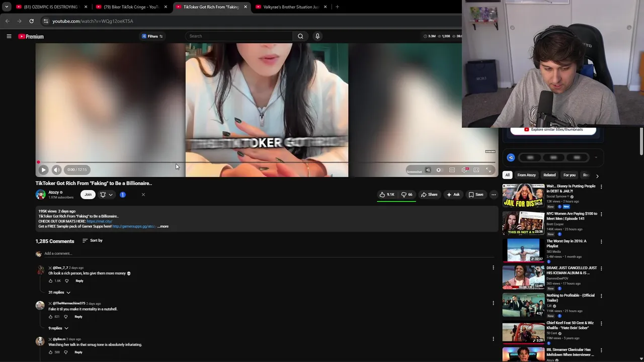This screenshot has width=644, height=362.
Task: Play the video with the play button
Action: point(43,170)
